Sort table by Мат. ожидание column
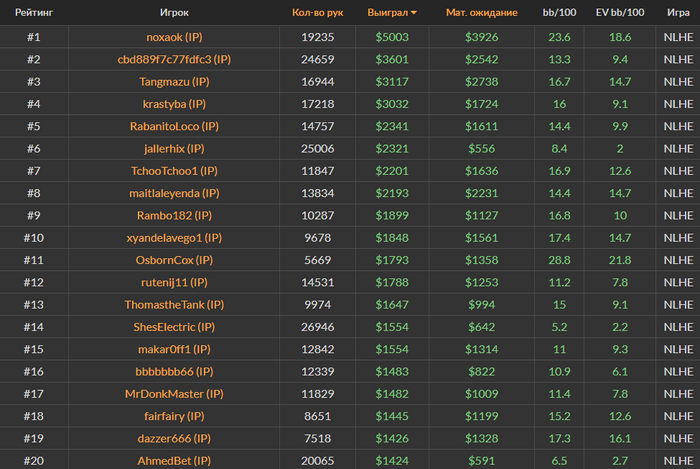Screen dimensions: 700x469 click(482, 12)
